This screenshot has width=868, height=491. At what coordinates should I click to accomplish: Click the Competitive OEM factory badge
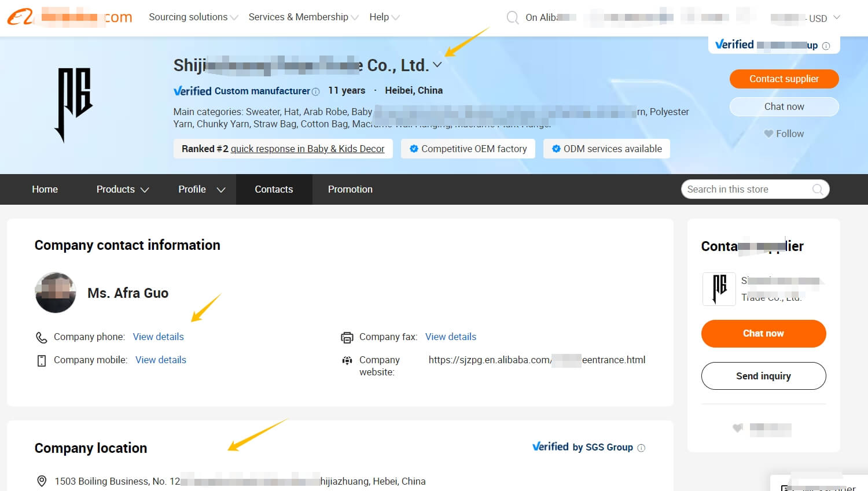468,149
